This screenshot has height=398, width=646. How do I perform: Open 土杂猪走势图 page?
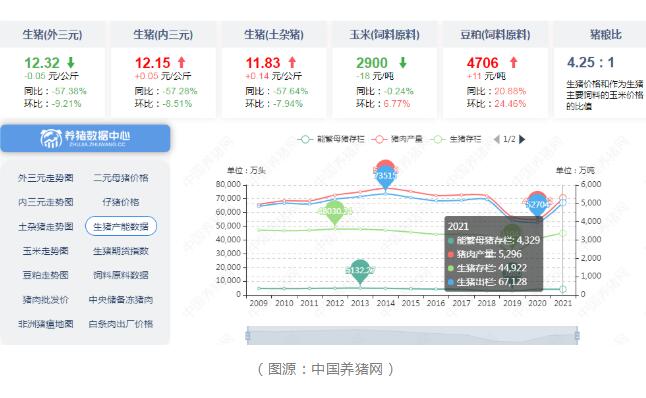pyautogui.click(x=46, y=227)
